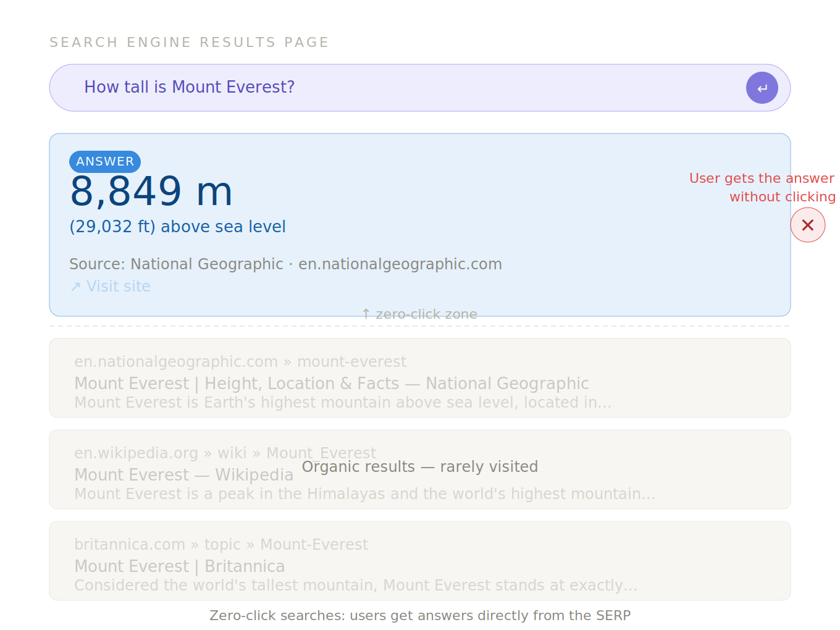Image resolution: width=840 pixels, height=630 pixels.
Task: Click the arrow icon beside Visit site
Action: (x=75, y=287)
